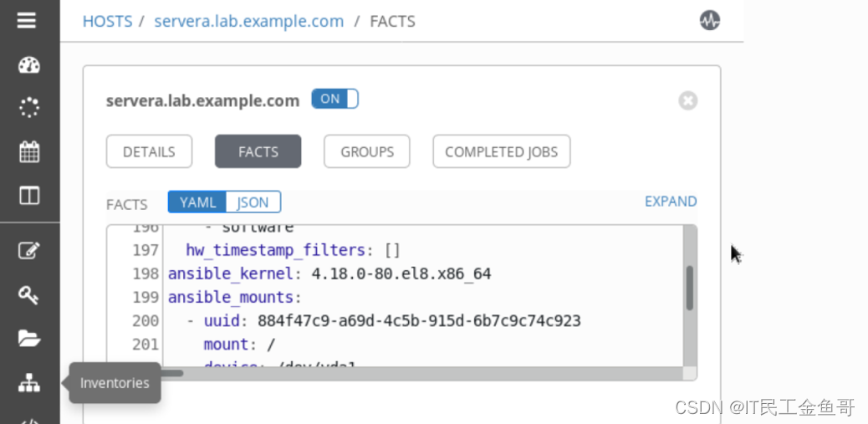Open the My View columns icon

(28, 195)
